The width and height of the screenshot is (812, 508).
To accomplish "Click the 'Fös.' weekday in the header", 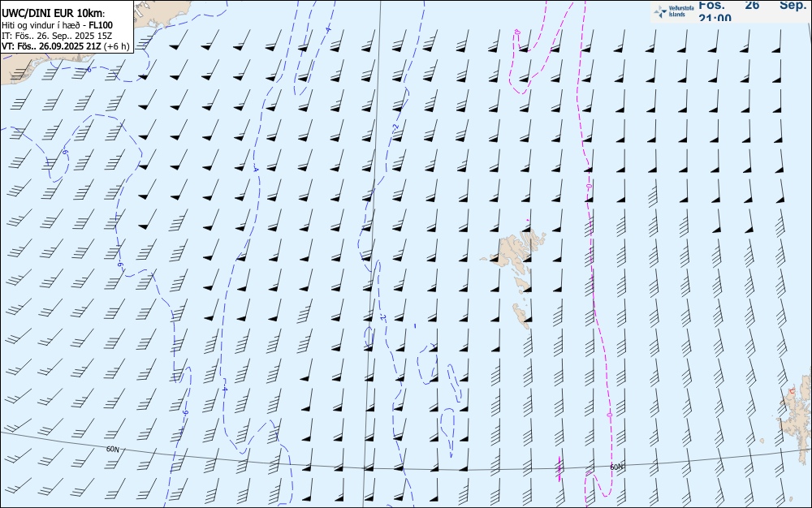I will (x=711, y=5).
